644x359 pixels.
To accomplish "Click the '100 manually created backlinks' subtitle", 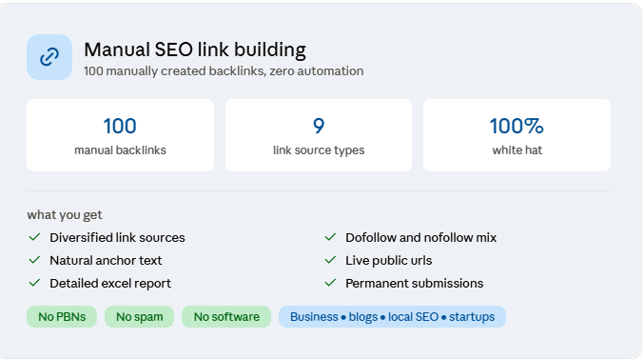I will [224, 71].
